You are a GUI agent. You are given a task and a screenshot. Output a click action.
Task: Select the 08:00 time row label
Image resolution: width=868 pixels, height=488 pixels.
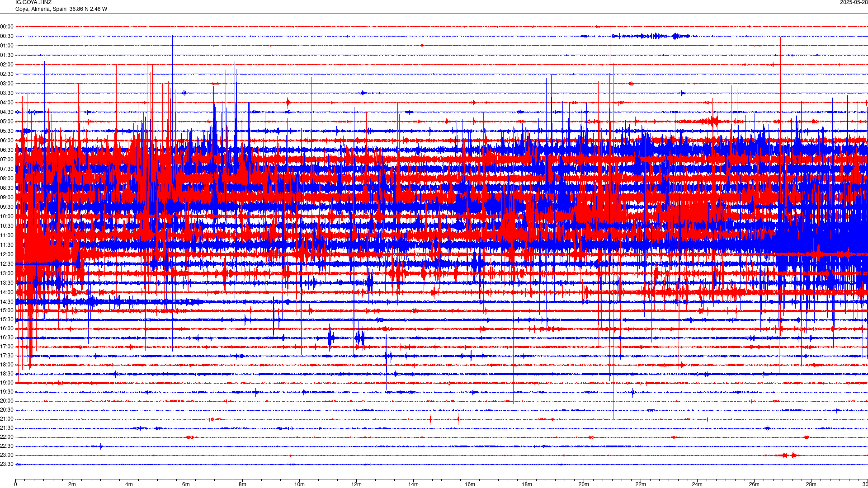coord(7,178)
